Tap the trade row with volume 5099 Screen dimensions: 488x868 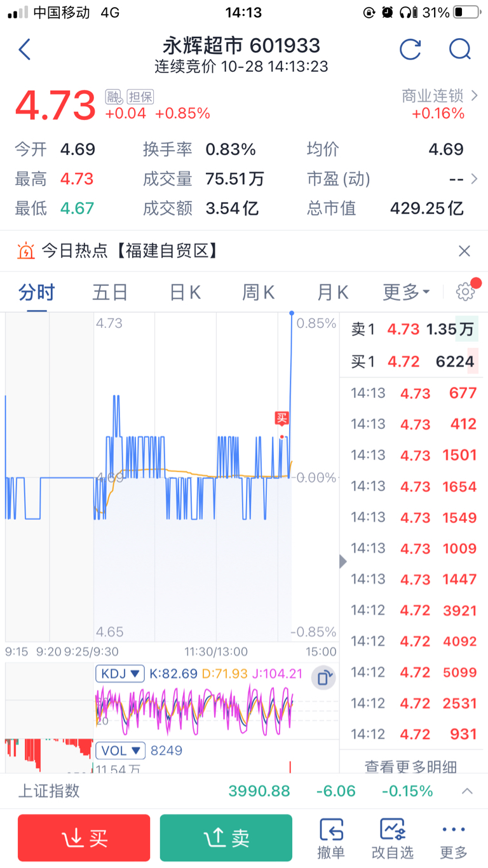pos(413,672)
